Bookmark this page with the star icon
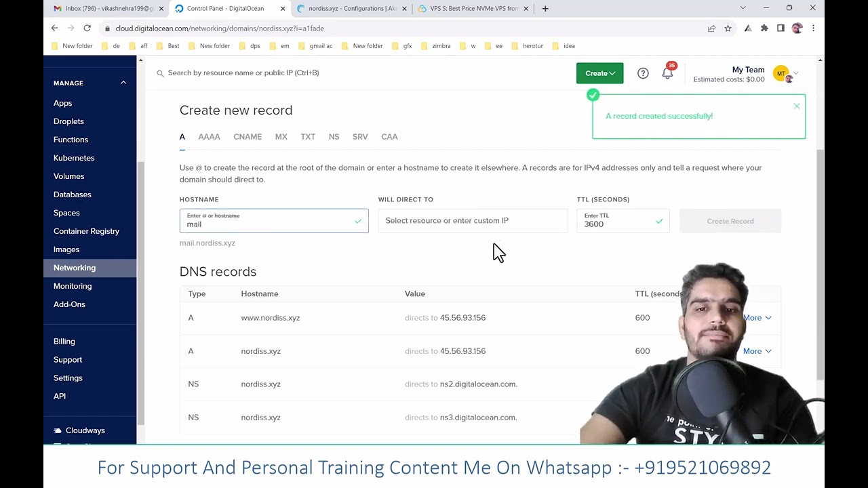This screenshot has width=868, height=488. coord(728,28)
